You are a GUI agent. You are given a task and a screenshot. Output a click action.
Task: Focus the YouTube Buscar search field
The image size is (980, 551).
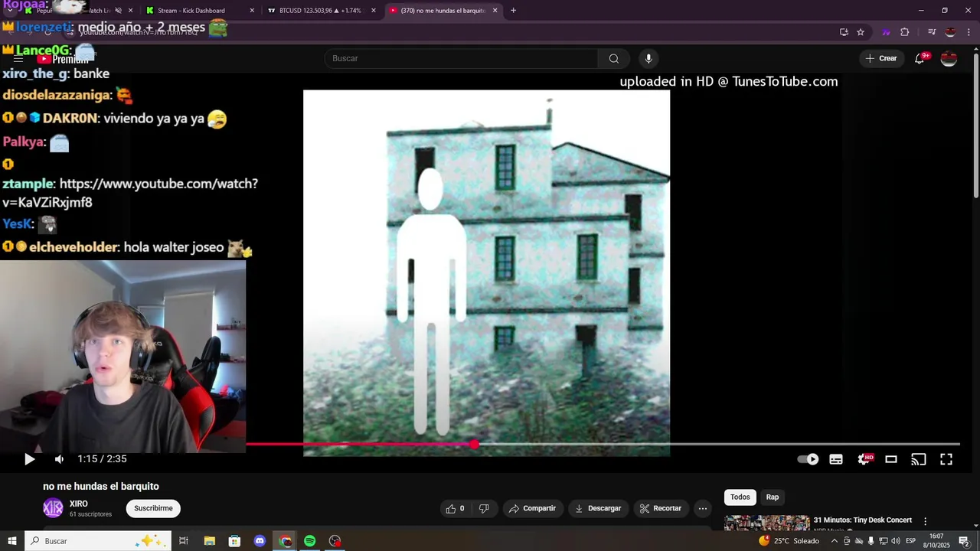coord(461,58)
